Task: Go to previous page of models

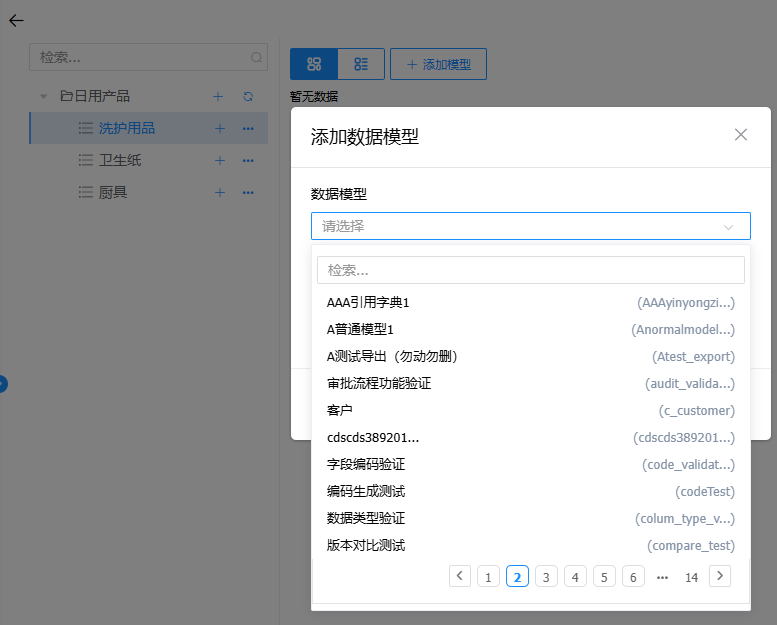Action: 460,575
